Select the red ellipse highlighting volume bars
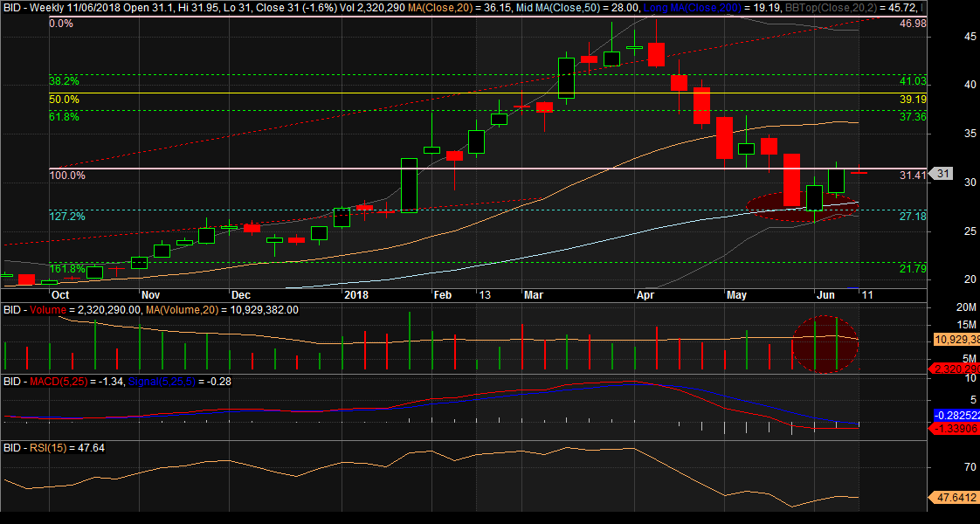This screenshot has width=980, height=524. (x=825, y=344)
